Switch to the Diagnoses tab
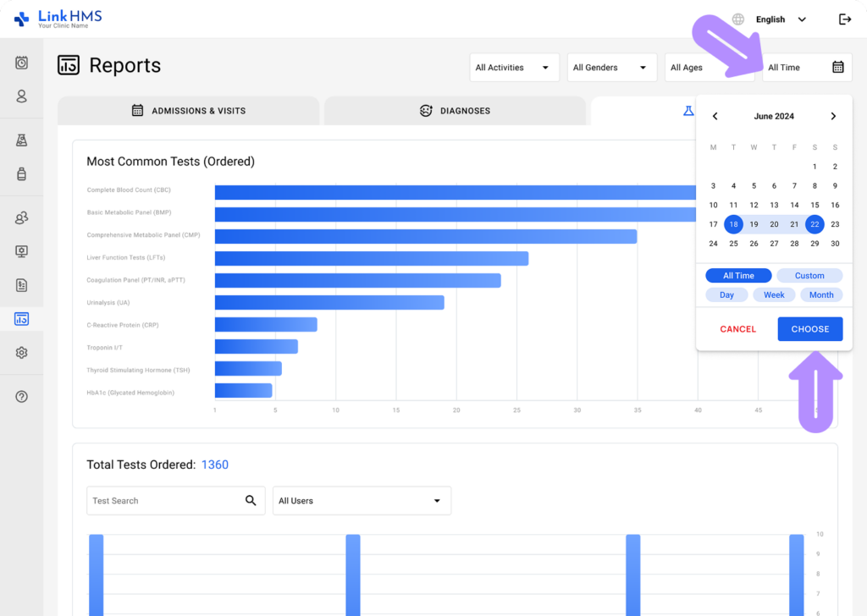This screenshot has height=616, width=867. pyautogui.click(x=455, y=111)
